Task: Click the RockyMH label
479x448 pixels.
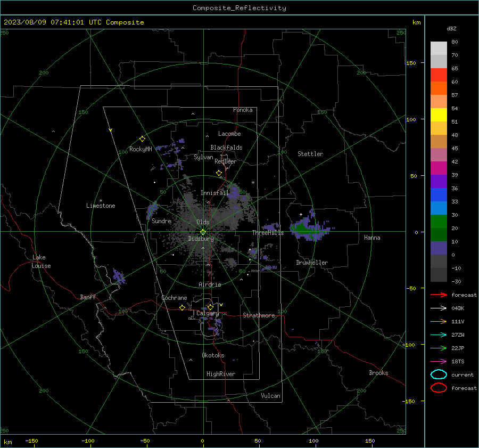Action: pyautogui.click(x=141, y=149)
